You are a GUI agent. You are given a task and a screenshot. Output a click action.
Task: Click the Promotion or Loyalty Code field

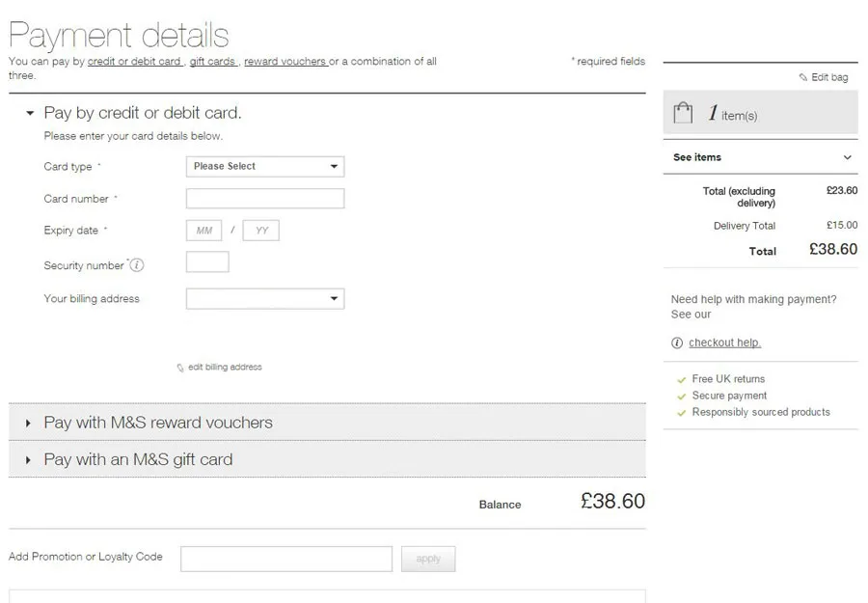(285, 559)
